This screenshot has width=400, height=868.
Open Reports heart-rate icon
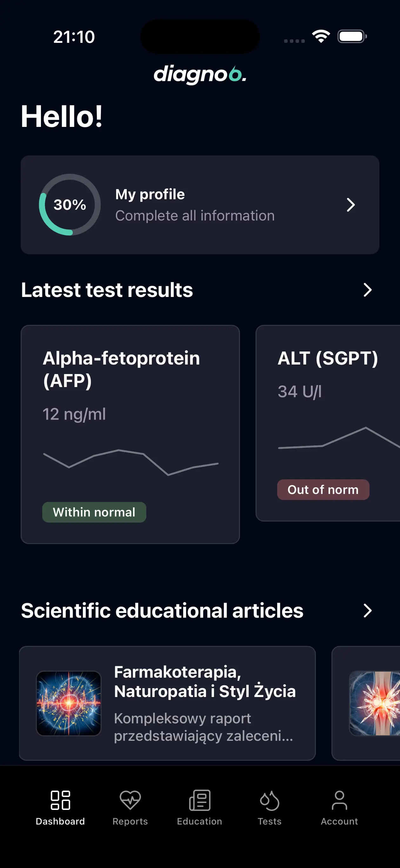click(x=130, y=800)
